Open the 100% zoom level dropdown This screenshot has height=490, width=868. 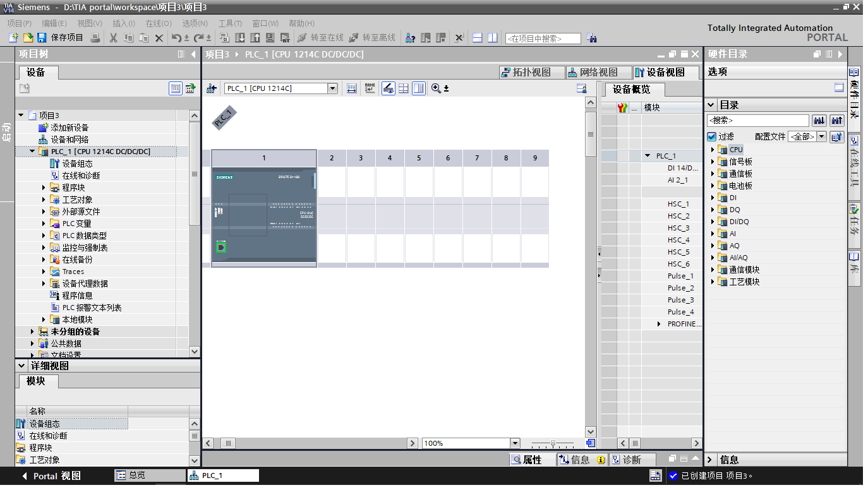tap(515, 443)
